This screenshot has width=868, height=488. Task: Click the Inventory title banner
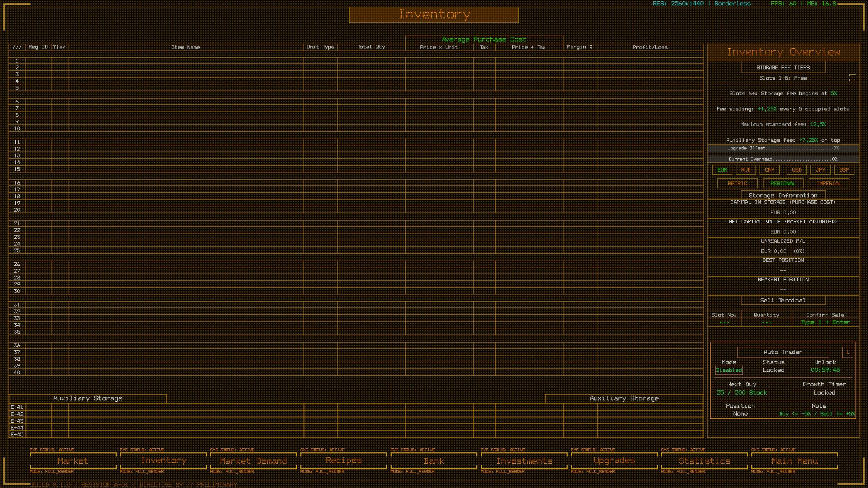[434, 15]
